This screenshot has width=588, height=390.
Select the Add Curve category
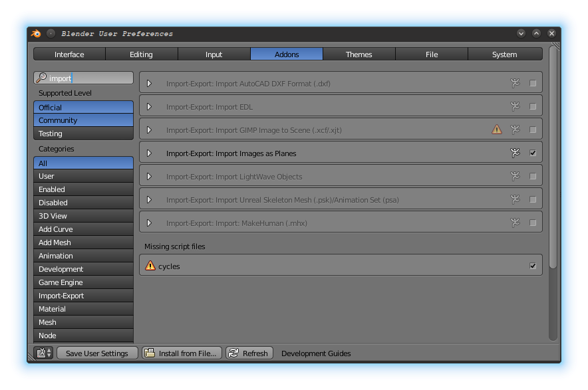tap(83, 229)
